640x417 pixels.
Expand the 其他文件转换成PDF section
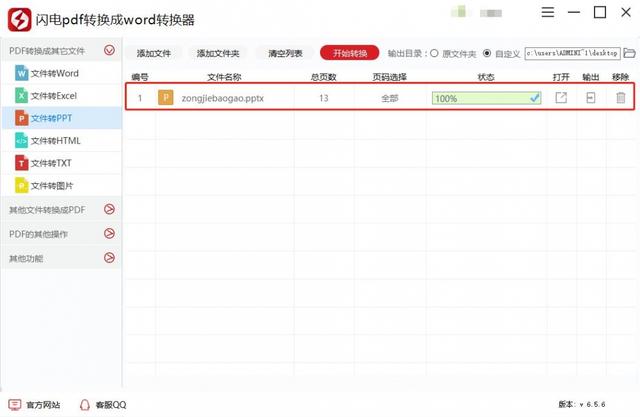coord(109,210)
